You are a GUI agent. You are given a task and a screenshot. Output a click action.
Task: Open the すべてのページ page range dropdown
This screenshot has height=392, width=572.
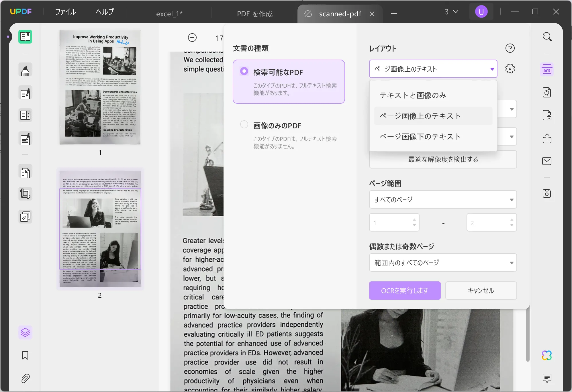[443, 199]
